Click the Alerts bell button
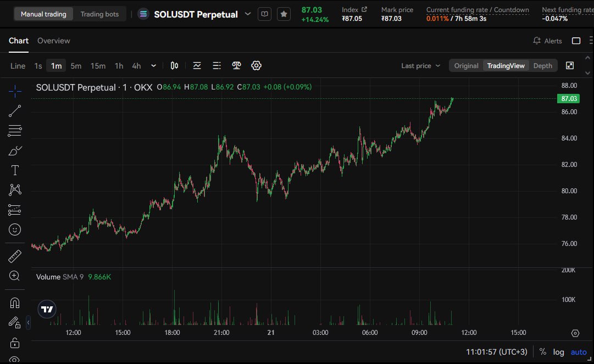This screenshot has height=364, width=594. (x=547, y=41)
